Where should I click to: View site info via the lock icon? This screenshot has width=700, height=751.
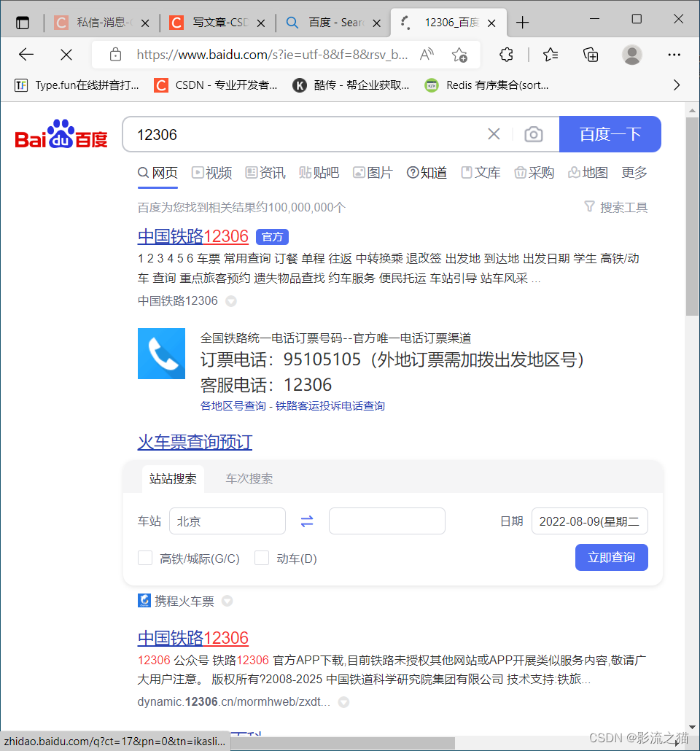point(115,55)
